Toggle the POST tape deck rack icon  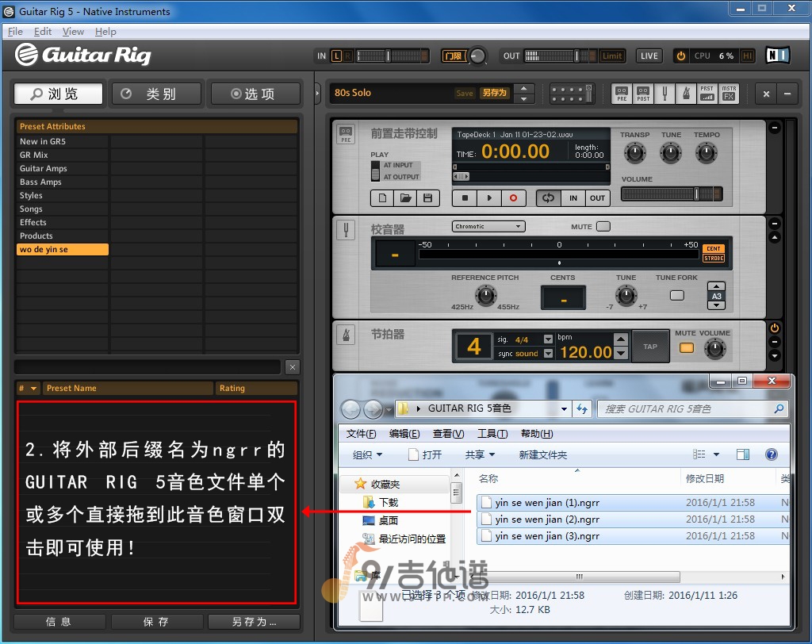click(x=643, y=94)
